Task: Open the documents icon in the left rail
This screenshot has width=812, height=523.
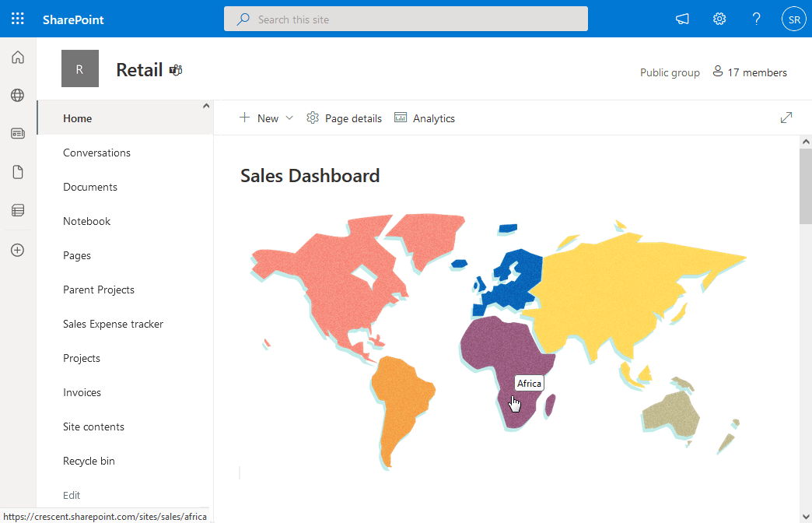Action: click(x=17, y=172)
